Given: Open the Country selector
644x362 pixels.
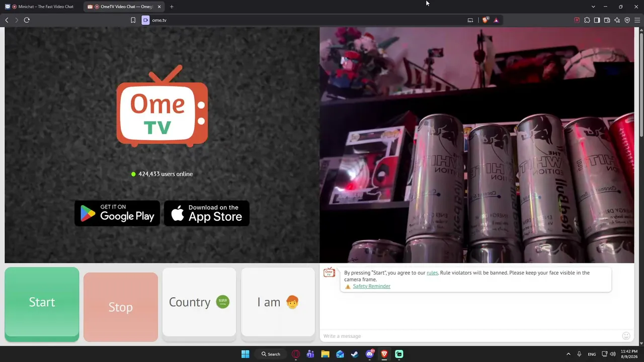Looking at the screenshot, I should pos(199,302).
